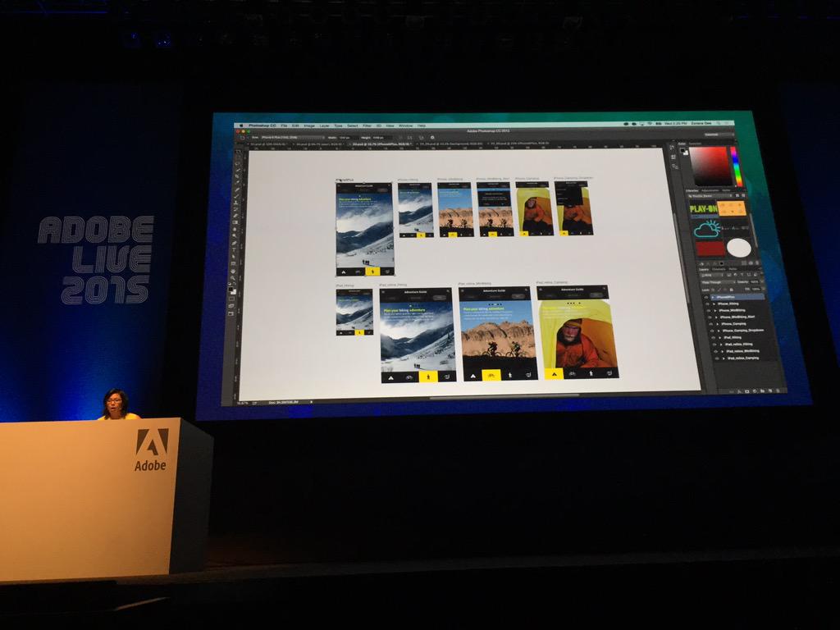Open the layer Opacity dropdown
The width and height of the screenshot is (840, 630).
(756, 282)
